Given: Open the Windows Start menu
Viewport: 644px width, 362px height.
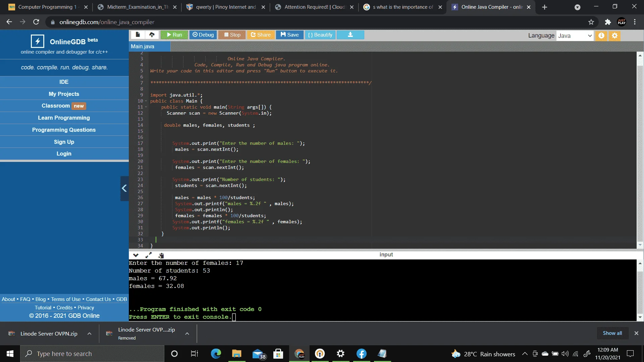Looking at the screenshot, I should point(10,354).
